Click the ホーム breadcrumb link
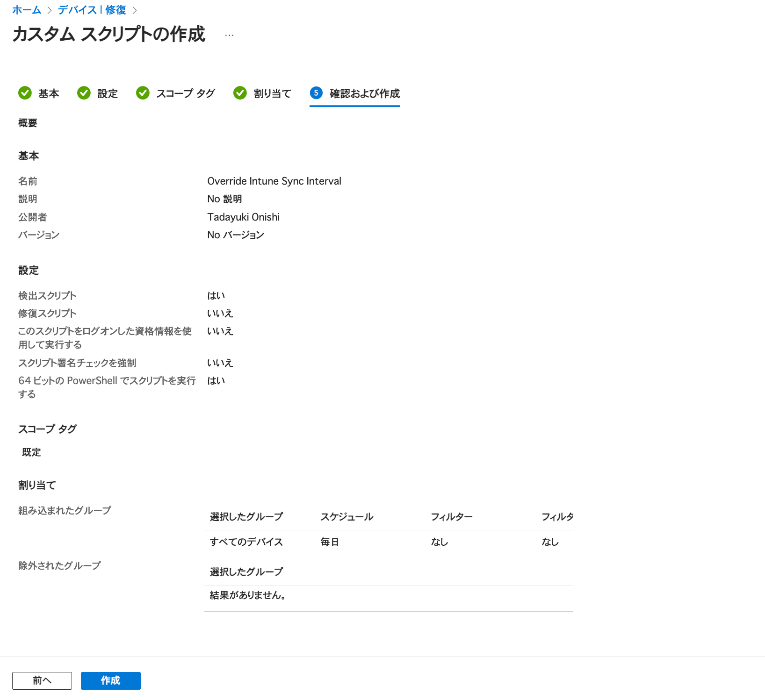 [27, 10]
